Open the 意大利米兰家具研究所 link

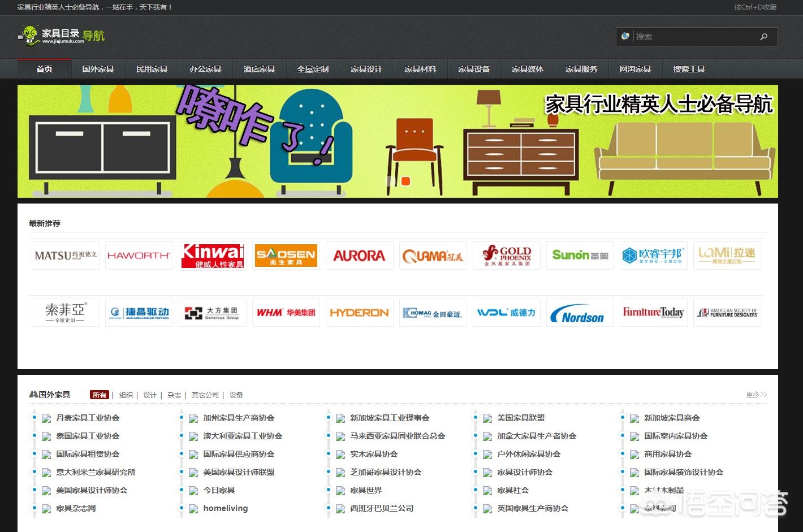96,472
